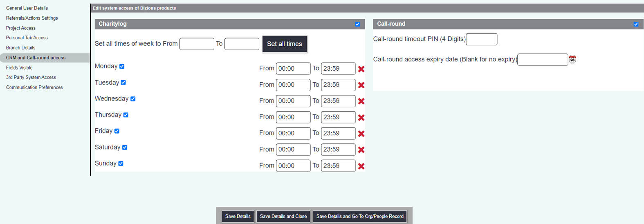Click the red X clear icon for Wednesday
644x224 pixels.
(x=361, y=101)
